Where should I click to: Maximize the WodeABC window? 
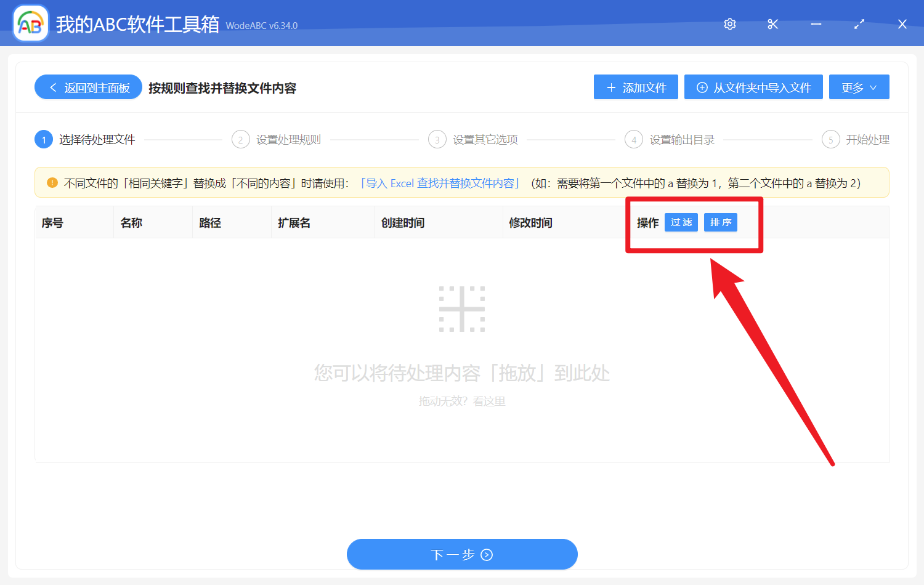coord(859,24)
